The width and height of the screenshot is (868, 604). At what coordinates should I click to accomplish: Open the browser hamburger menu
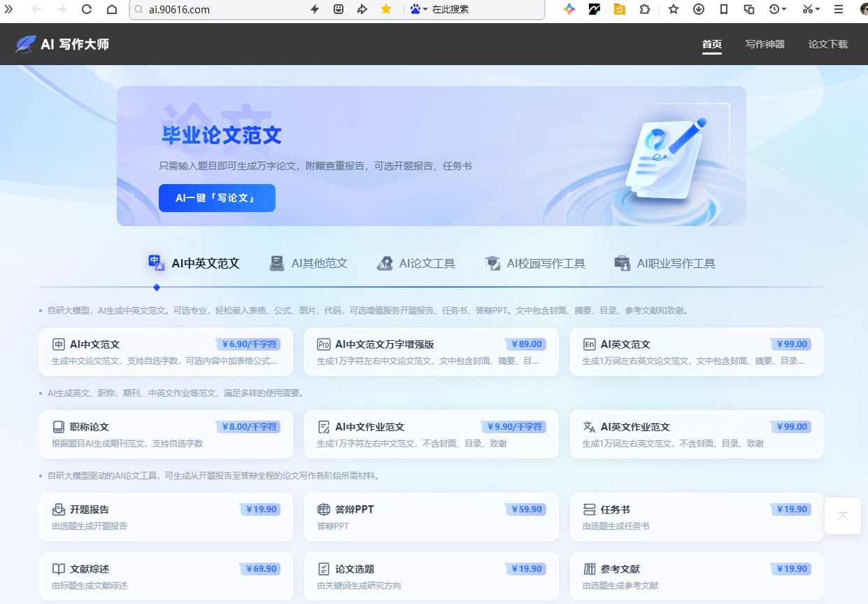click(x=839, y=9)
